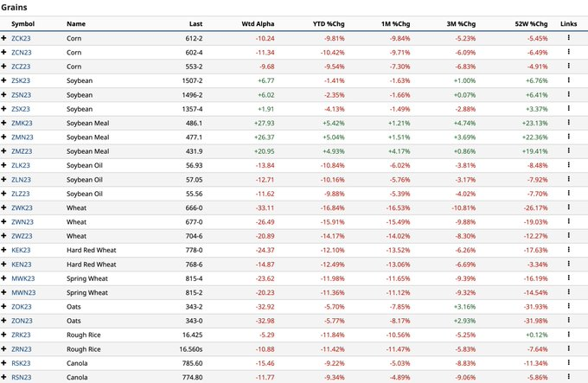
Task: Open links menu for ZCK23 Corn row
Action: pyautogui.click(x=568, y=39)
